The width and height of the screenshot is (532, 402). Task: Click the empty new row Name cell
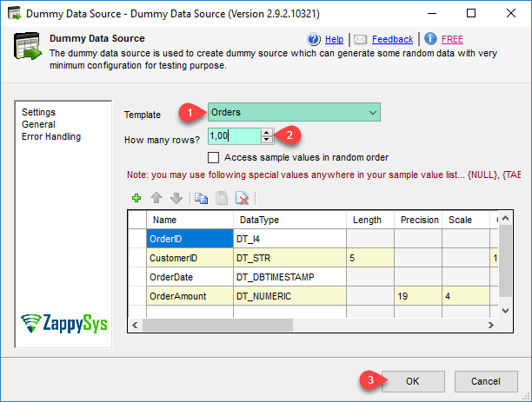click(x=190, y=312)
